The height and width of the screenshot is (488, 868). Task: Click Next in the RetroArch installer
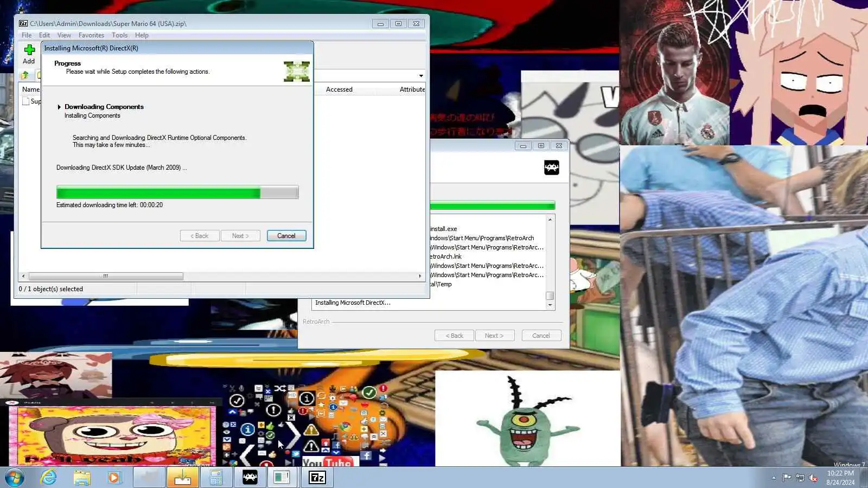[x=494, y=336]
